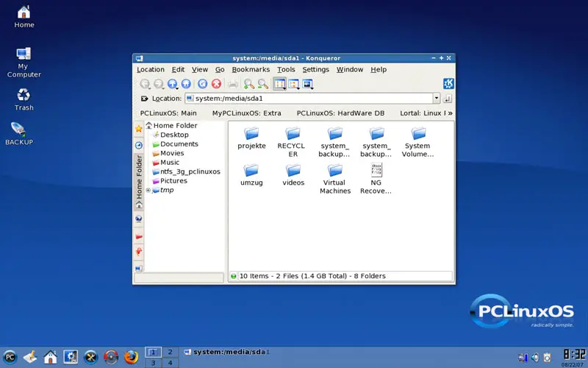Open the Tools menu
The height and width of the screenshot is (368, 588).
pos(286,69)
